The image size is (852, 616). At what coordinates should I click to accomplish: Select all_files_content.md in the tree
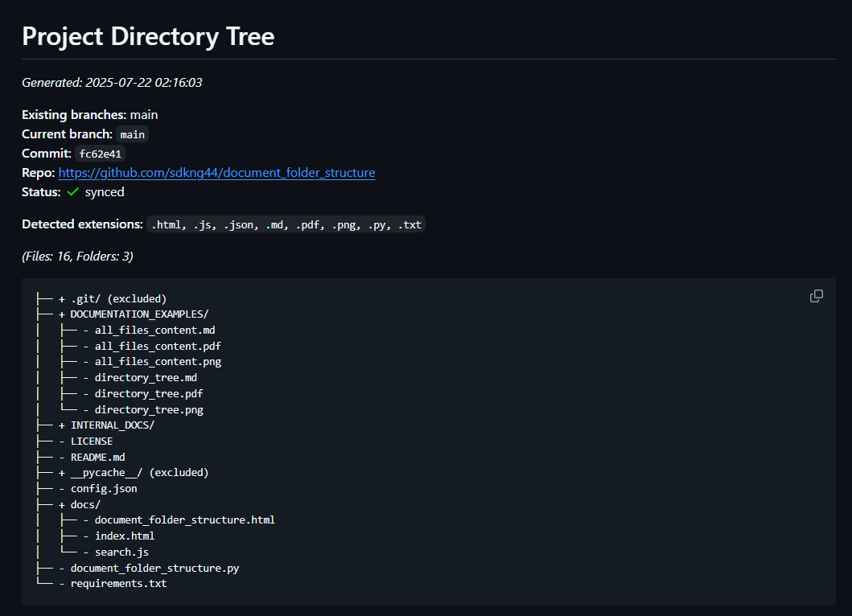click(x=154, y=330)
